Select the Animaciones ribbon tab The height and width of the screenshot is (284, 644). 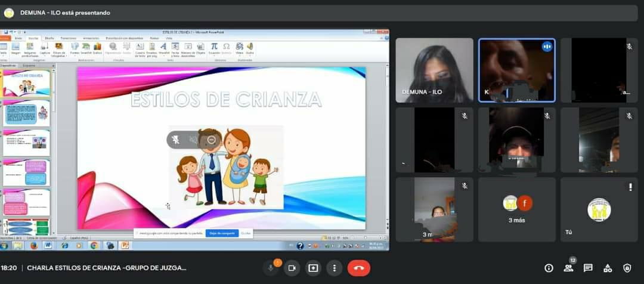click(x=91, y=38)
